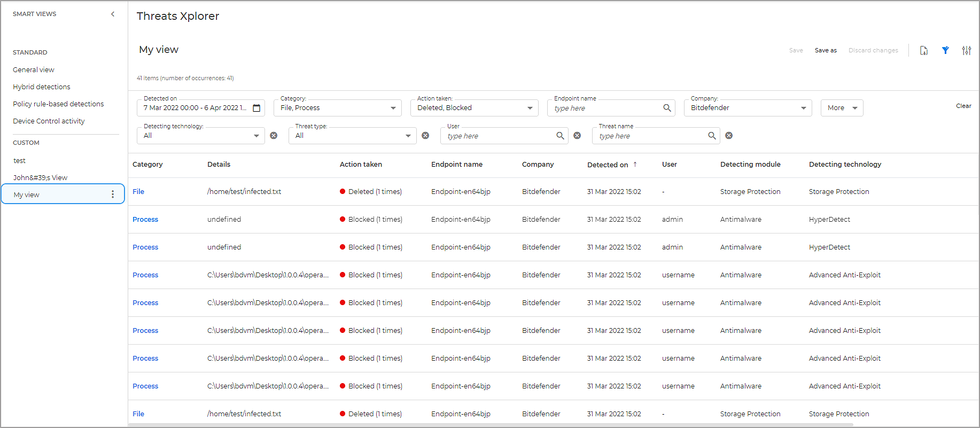Open the Detected on calendar picker
The height and width of the screenshot is (428, 980).
(x=256, y=108)
